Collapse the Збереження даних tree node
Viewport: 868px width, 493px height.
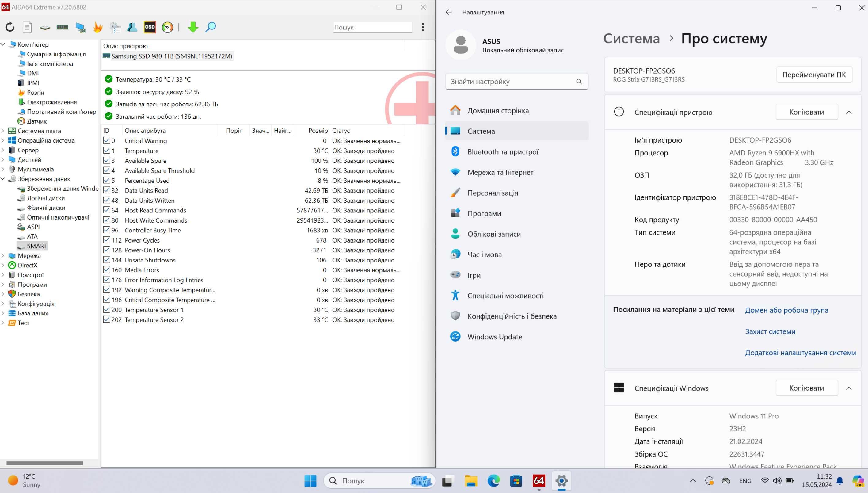point(3,179)
